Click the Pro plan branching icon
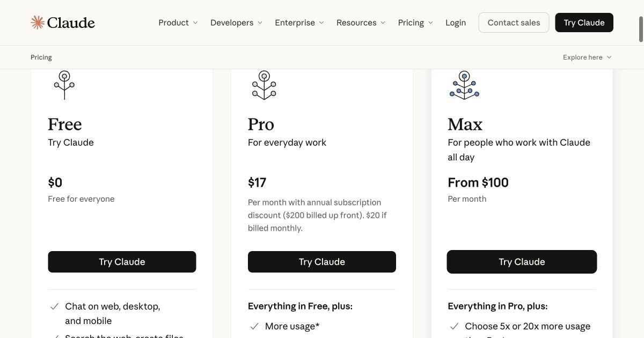Viewport: 644px width, 338px height. [264, 85]
